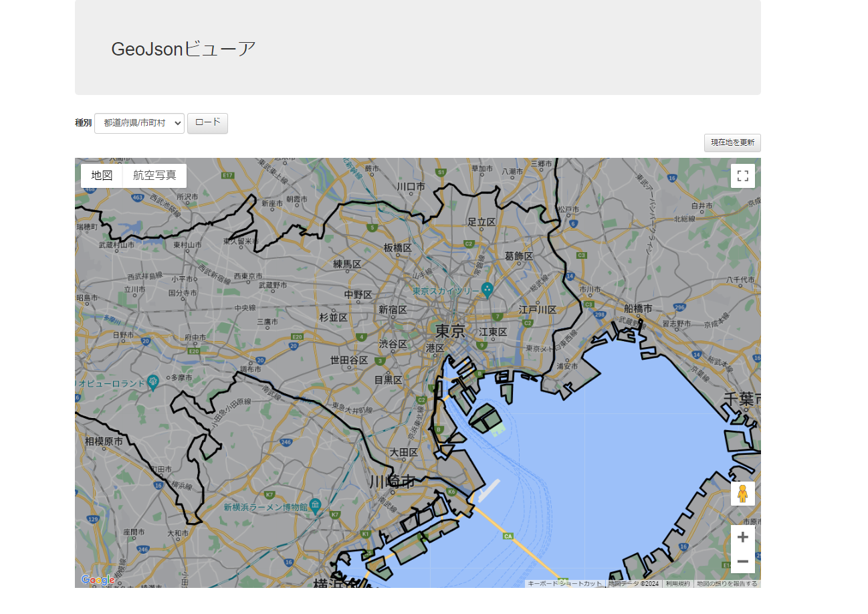This screenshot has width=868, height=614.
Task: Click the 江戸川区 map label
Action: (538, 310)
